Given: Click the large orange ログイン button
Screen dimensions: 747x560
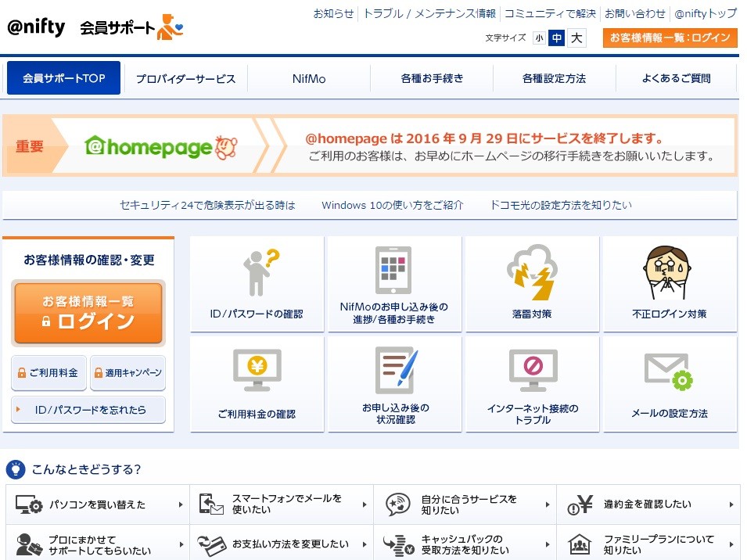Looking at the screenshot, I should pos(88,313).
